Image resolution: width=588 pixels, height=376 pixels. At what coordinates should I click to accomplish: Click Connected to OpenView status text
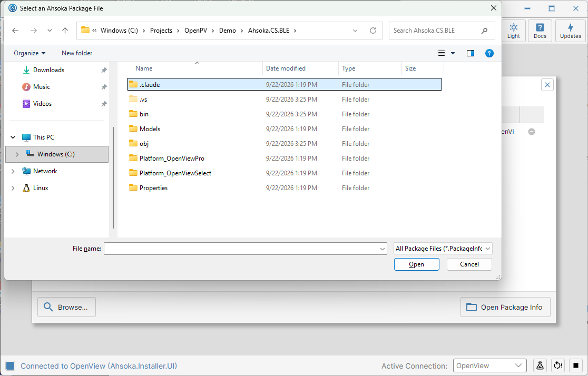[99, 366]
